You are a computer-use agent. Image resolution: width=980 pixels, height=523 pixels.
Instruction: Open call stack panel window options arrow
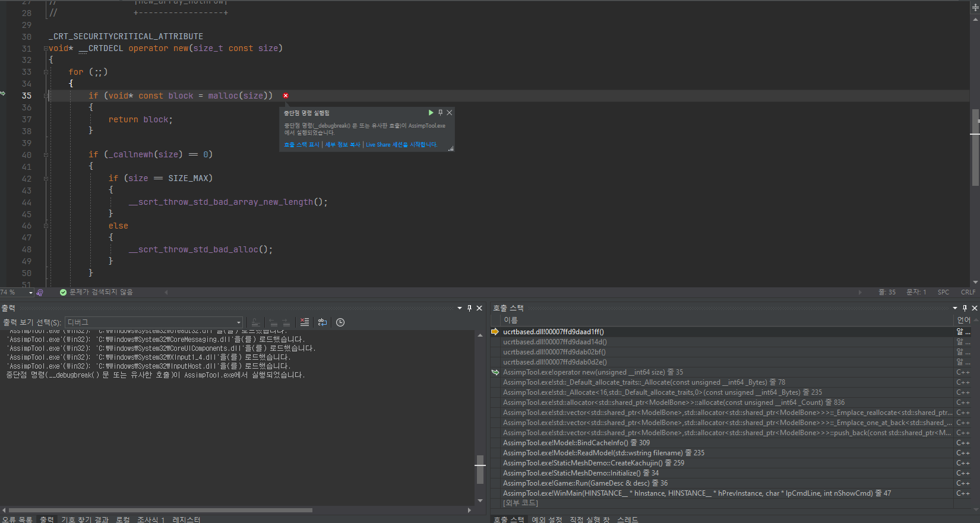pos(955,308)
